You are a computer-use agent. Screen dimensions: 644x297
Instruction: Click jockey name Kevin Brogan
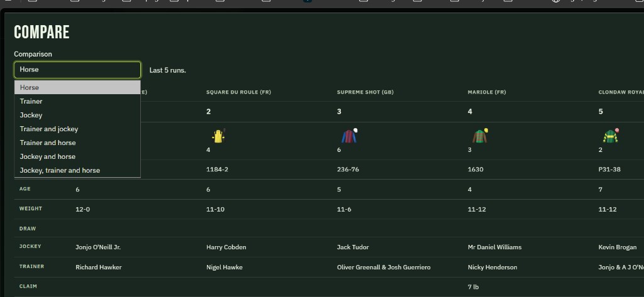click(618, 247)
